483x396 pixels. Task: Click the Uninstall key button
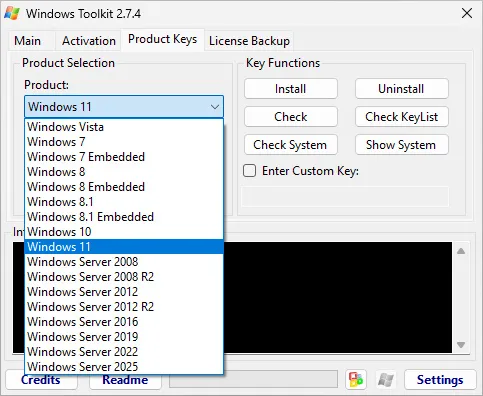coord(402,89)
